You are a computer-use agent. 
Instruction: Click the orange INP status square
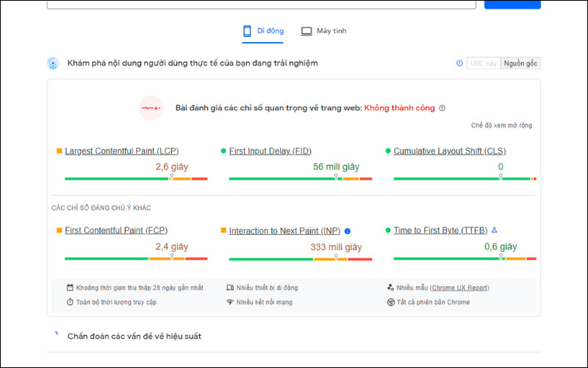pyautogui.click(x=223, y=230)
